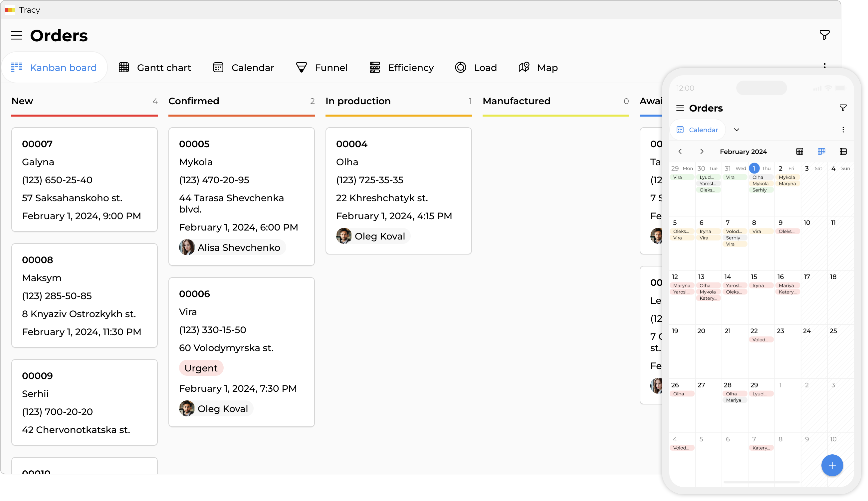Screen dimensions: 868x501
Task: Open Volod... event on February 22
Action: (x=761, y=340)
